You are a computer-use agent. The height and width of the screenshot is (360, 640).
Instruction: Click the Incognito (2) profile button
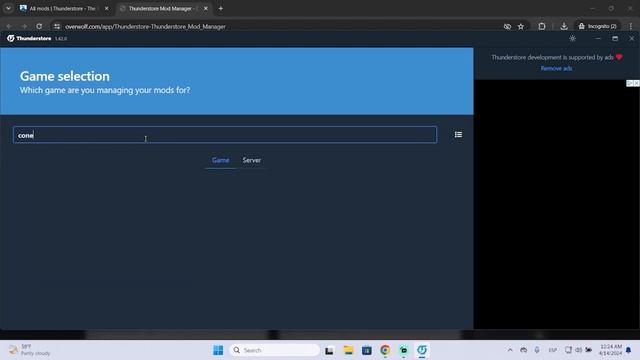598,26
